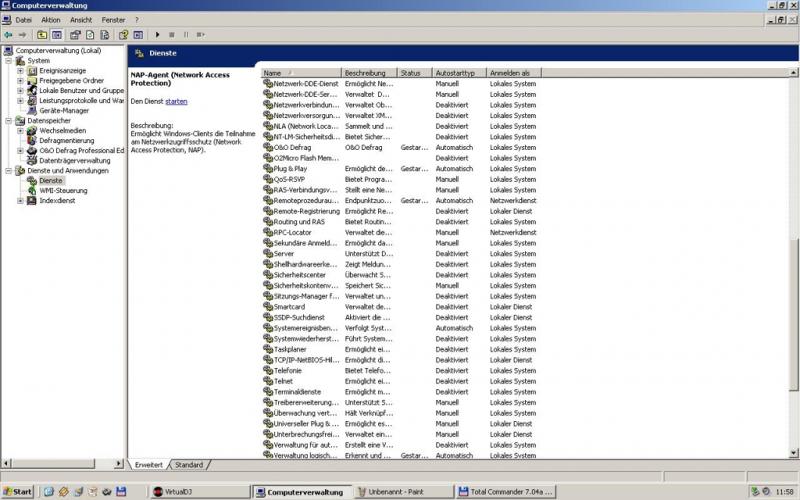Open Datenträgerverwaltung in the tree
The image size is (800, 500).
coord(74,160)
